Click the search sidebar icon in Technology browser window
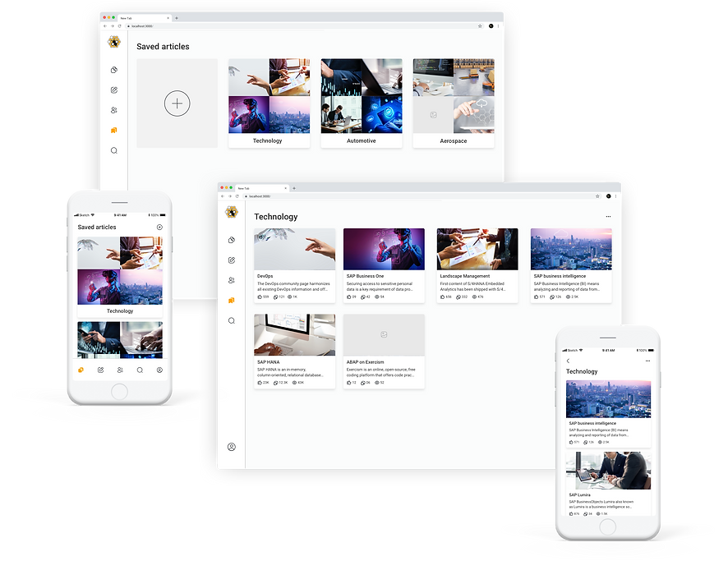The image size is (728, 561). coord(232,320)
